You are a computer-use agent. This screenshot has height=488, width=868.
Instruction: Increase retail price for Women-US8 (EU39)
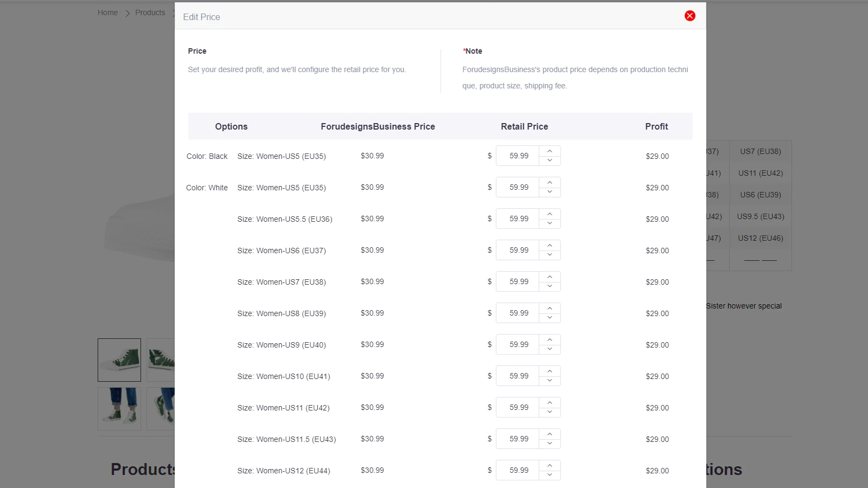point(550,308)
